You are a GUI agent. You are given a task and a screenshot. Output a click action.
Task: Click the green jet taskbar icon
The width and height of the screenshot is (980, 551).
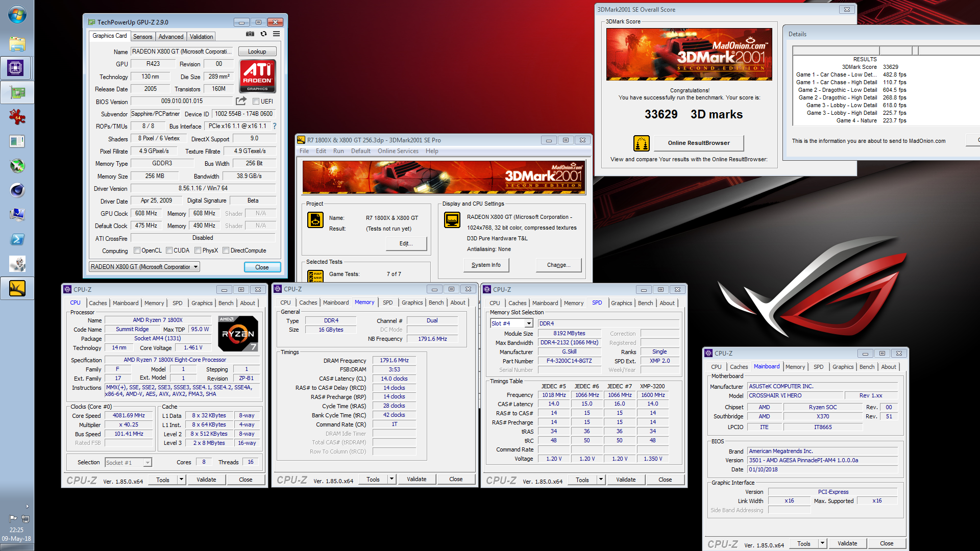pos(17,166)
